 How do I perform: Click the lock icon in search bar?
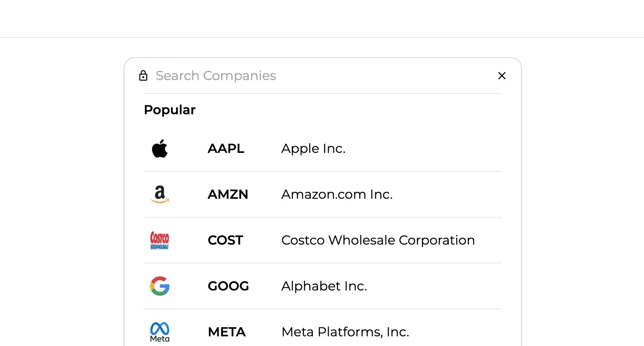point(143,76)
